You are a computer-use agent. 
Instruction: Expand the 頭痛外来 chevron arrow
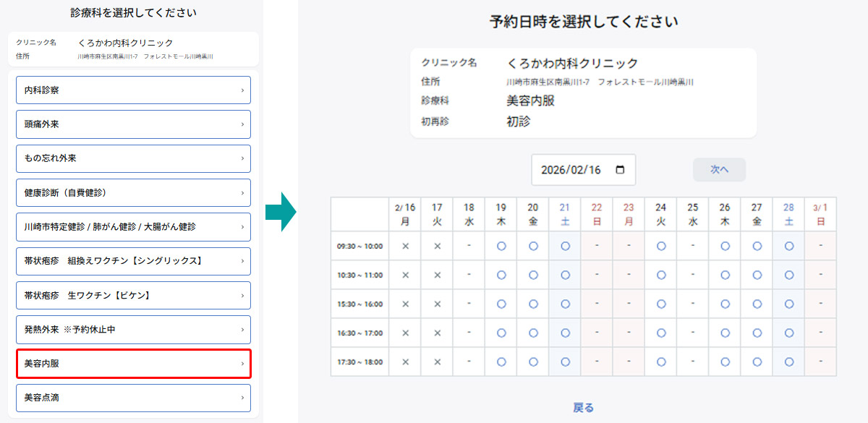241,124
